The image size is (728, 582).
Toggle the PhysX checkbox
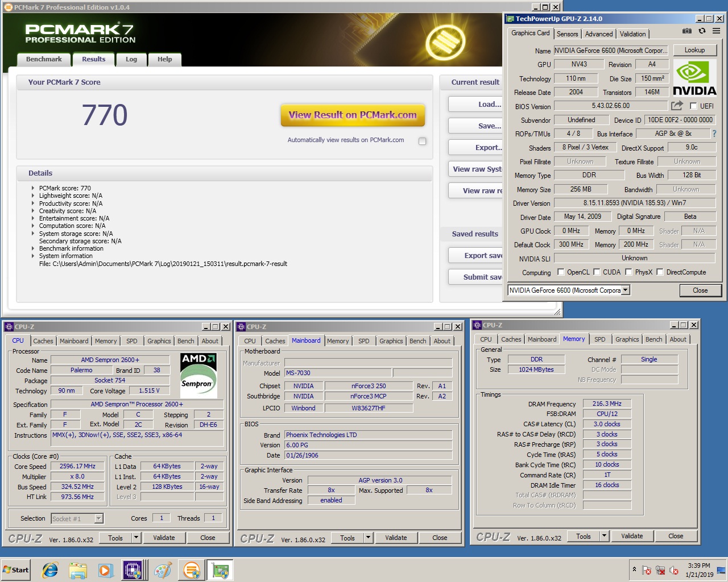click(x=628, y=272)
